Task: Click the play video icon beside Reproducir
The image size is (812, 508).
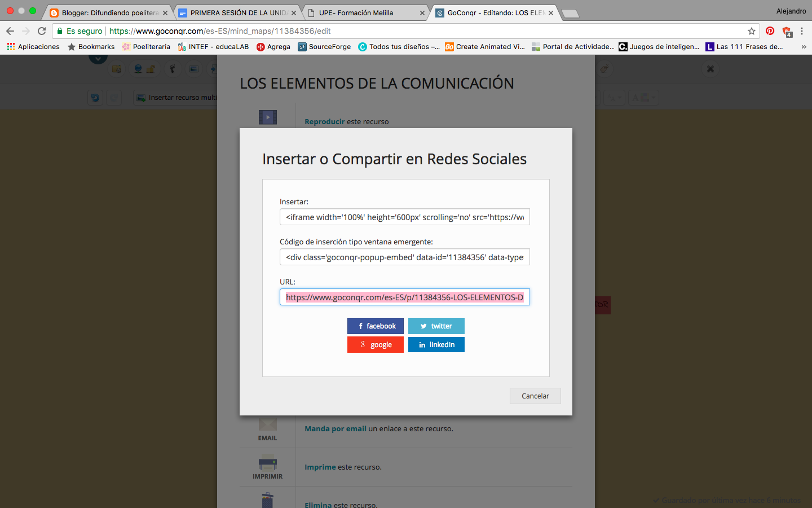Action: click(268, 117)
